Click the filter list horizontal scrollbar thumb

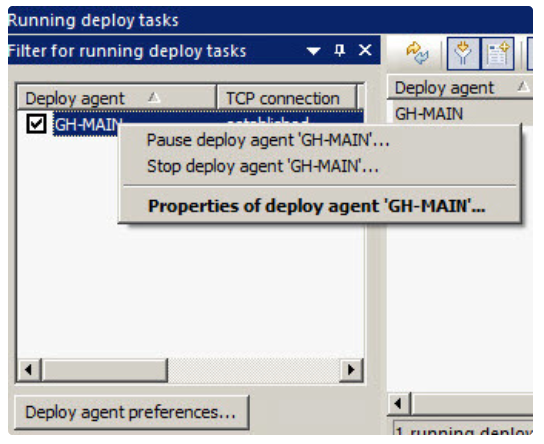[x=104, y=370]
